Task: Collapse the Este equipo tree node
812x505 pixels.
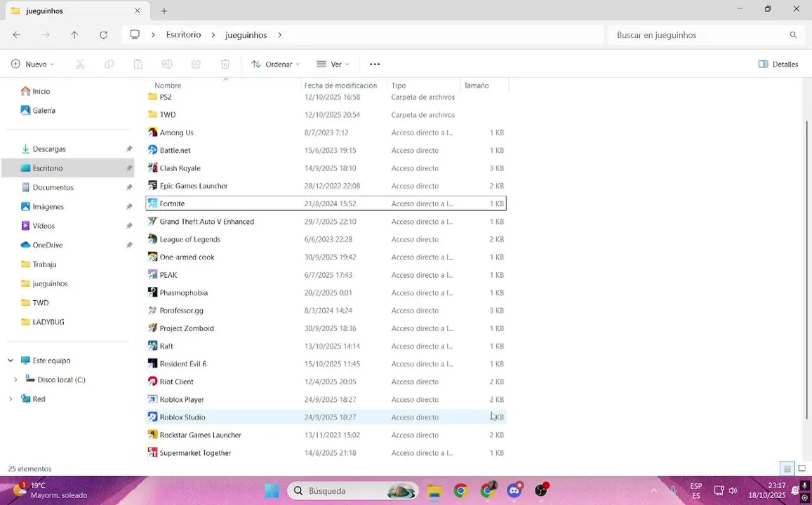Action: click(11, 361)
